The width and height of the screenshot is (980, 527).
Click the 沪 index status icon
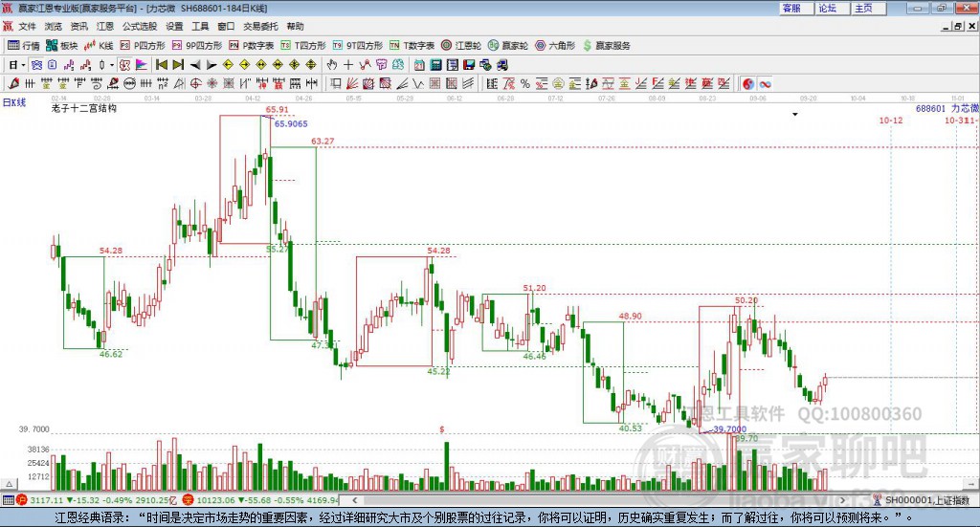click(22, 500)
